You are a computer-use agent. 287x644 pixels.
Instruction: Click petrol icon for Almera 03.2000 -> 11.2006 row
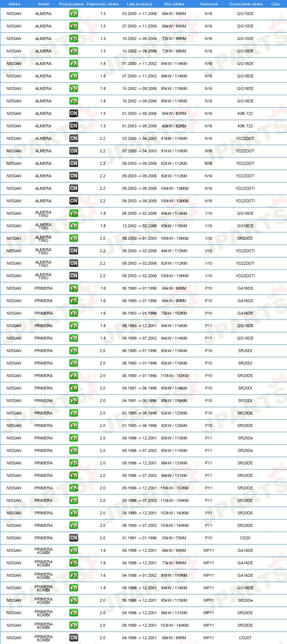(74, 14)
